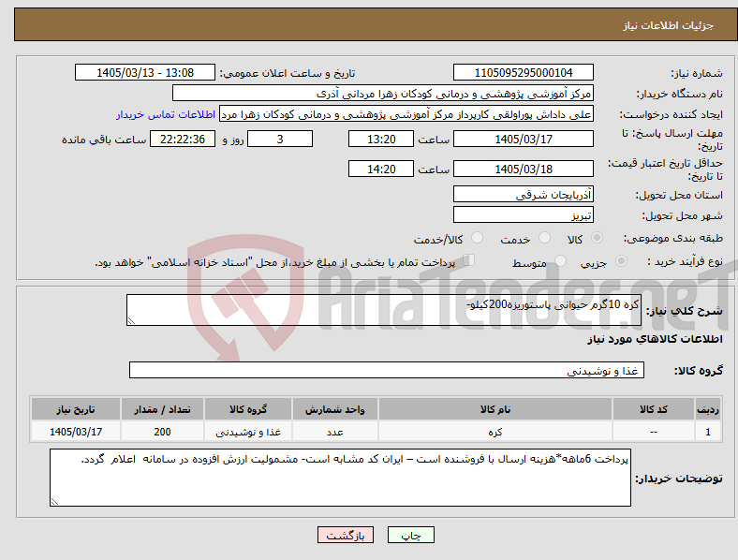738x560 pixels.
Task: Click the announcement date field 1405/03/13 - 13:08
Action: click(145, 72)
